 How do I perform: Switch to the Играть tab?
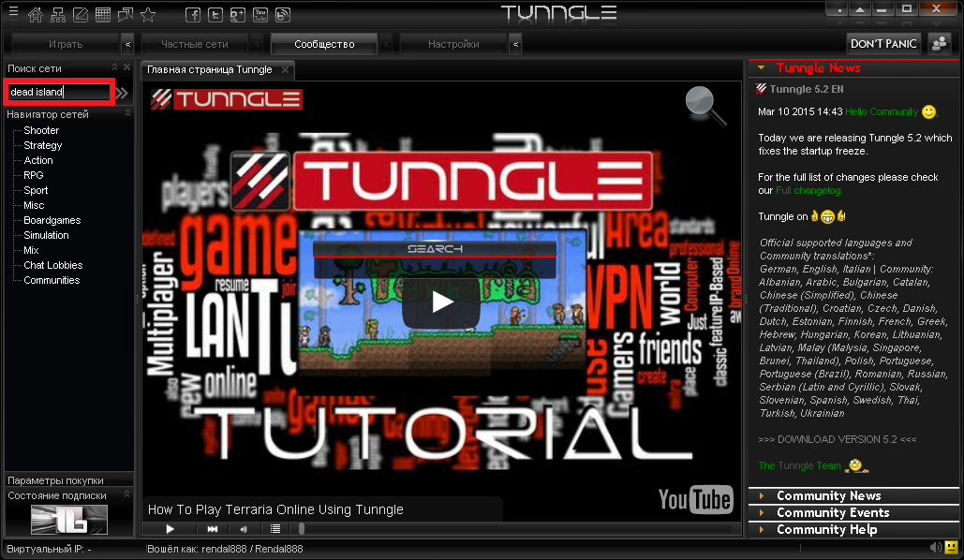point(66,44)
